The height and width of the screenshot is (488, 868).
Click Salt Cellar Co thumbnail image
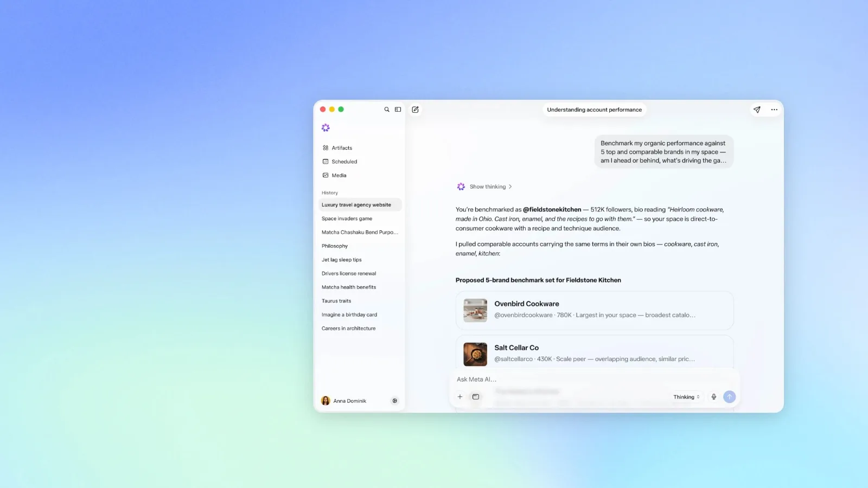[x=475, y=355]
